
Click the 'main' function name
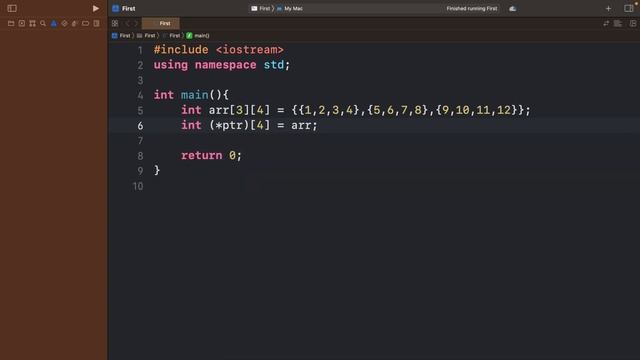[x=195, y=95]
